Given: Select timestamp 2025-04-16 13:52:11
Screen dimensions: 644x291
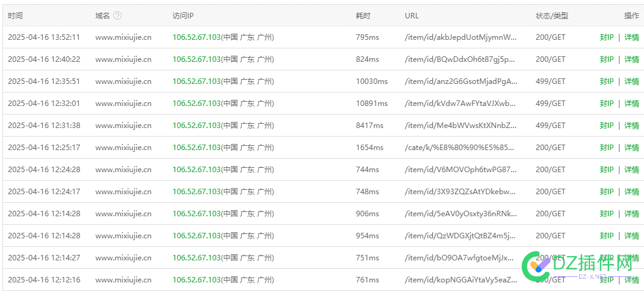Looking at the screenshot, I should pyautogui.click(x=44, y=37).
